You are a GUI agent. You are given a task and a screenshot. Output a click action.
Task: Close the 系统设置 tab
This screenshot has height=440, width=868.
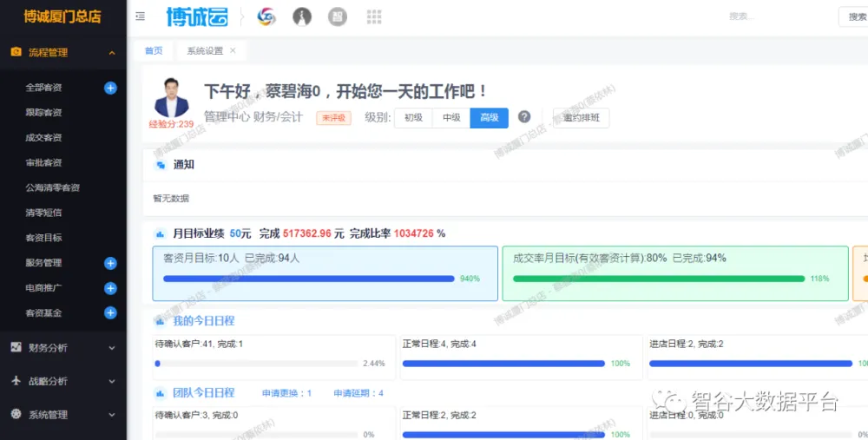click(233, 51)
